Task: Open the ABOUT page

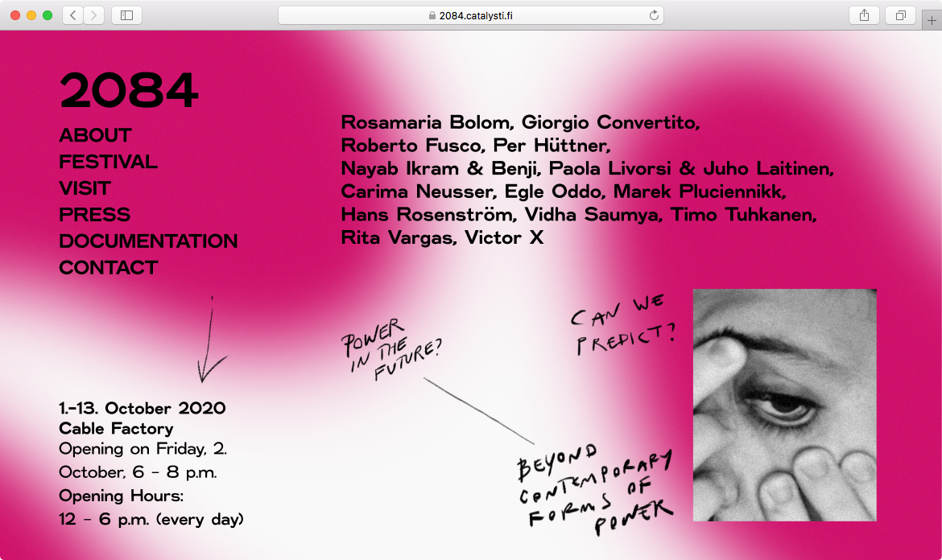Action: (x=95, y=135)
